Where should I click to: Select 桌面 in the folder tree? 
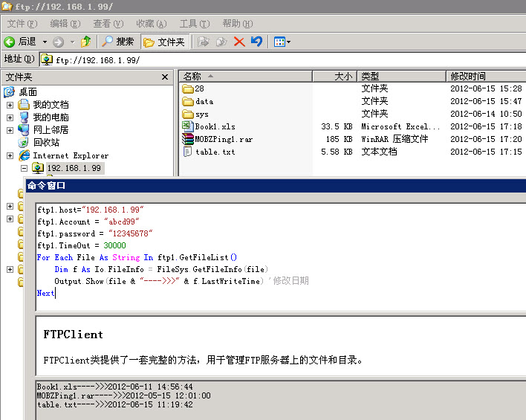27,91
